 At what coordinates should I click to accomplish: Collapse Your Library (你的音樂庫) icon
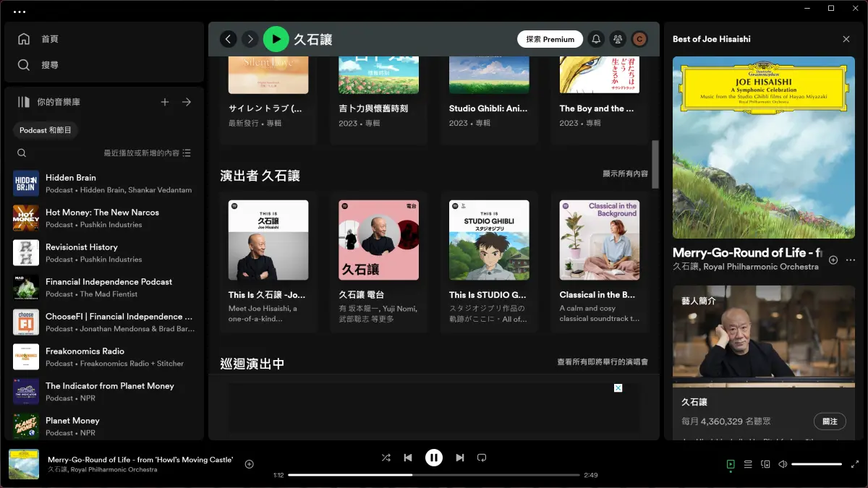pyautogui.click(x=24, y=102)
